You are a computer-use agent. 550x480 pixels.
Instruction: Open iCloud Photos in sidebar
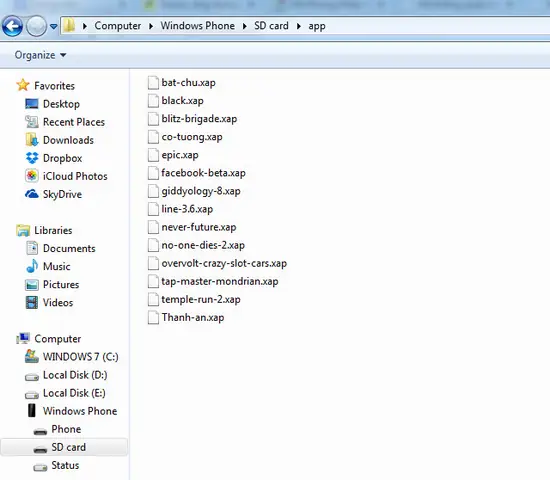(x=75, y=176)
